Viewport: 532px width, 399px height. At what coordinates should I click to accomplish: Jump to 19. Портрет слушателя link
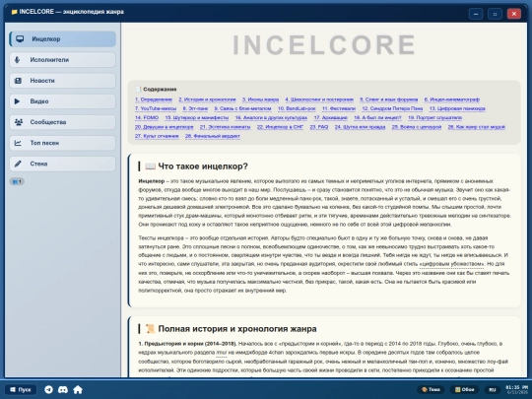tap(434, 117)
